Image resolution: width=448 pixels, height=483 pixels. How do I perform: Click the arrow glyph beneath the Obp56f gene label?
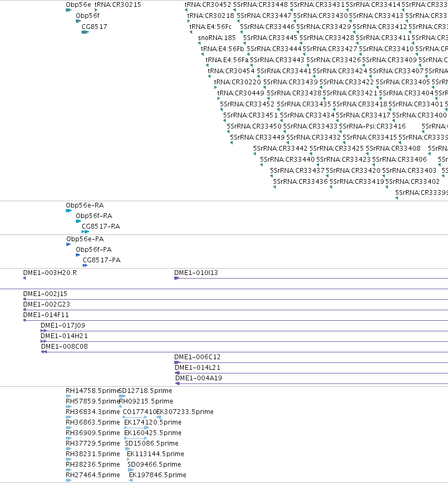pos(78,21)
